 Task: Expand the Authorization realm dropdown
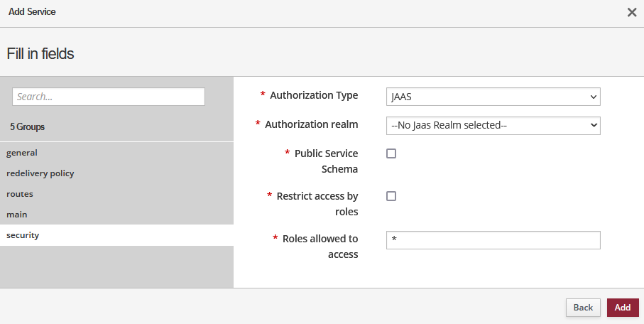tap(493, 126)
